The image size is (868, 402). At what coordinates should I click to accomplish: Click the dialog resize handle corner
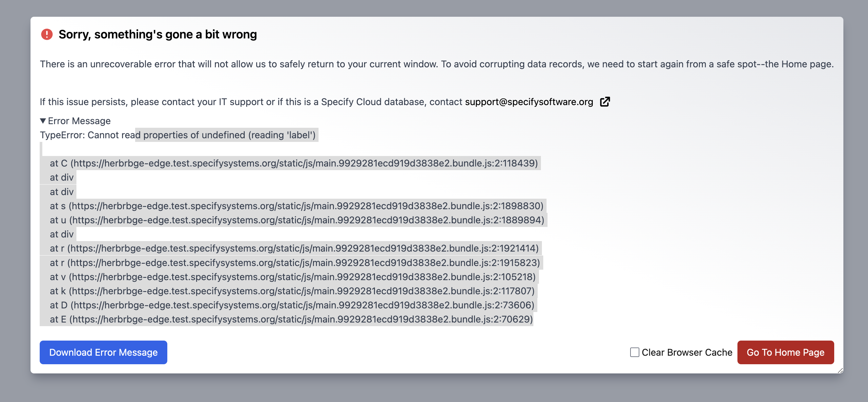tap(840, 370)
